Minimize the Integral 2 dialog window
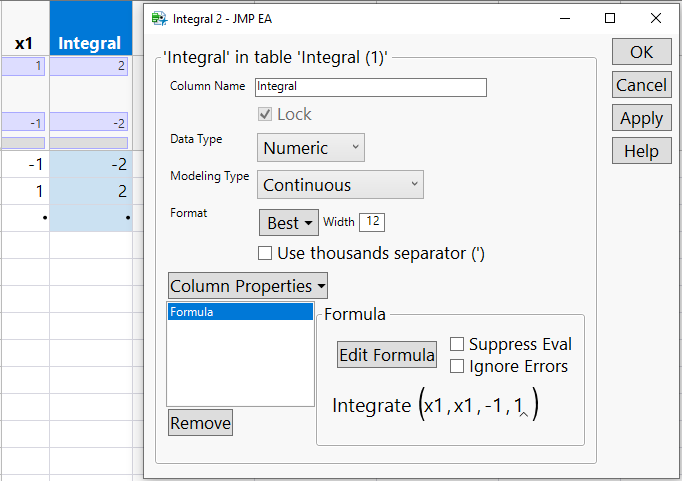This screenshot has width=682, height=481. [564, 18]
